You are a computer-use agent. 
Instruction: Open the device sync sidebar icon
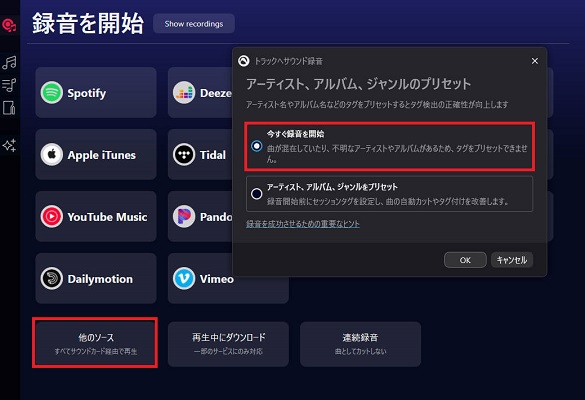[9, 108]
